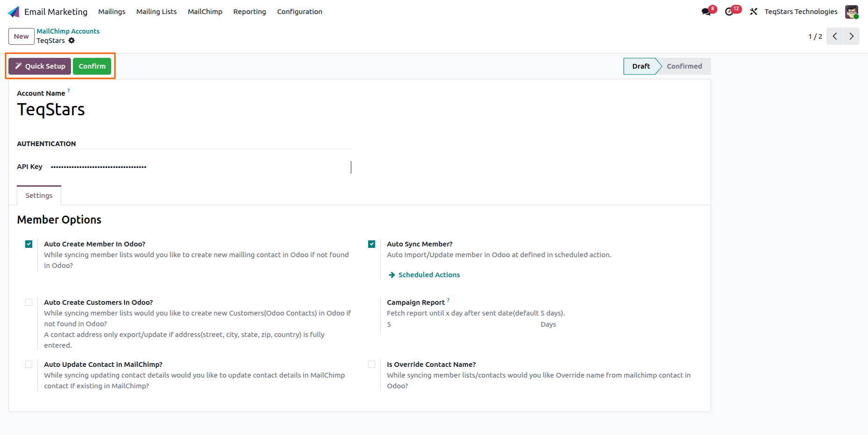Open the activities clock icon
The height and width of the screenshot is (435, 868).
[729, 12]
